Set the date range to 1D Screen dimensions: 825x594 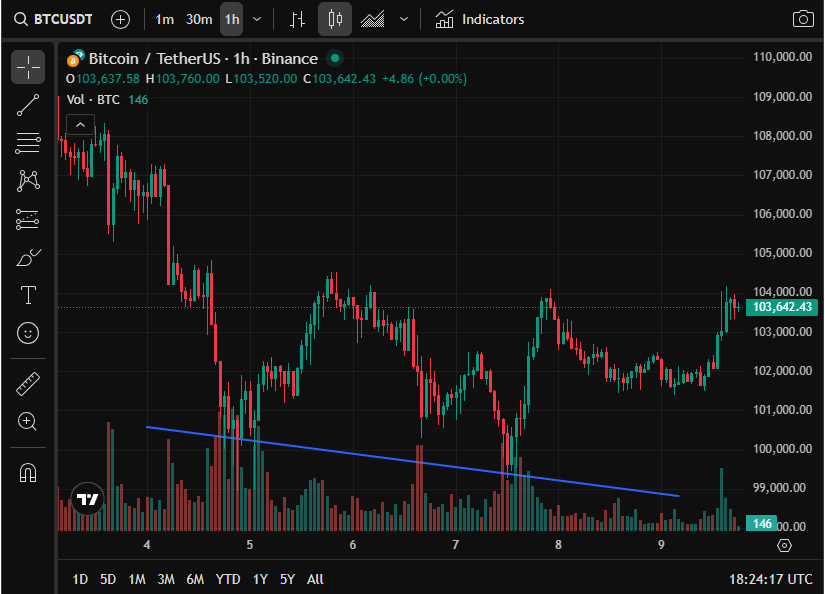coord(80,579)
